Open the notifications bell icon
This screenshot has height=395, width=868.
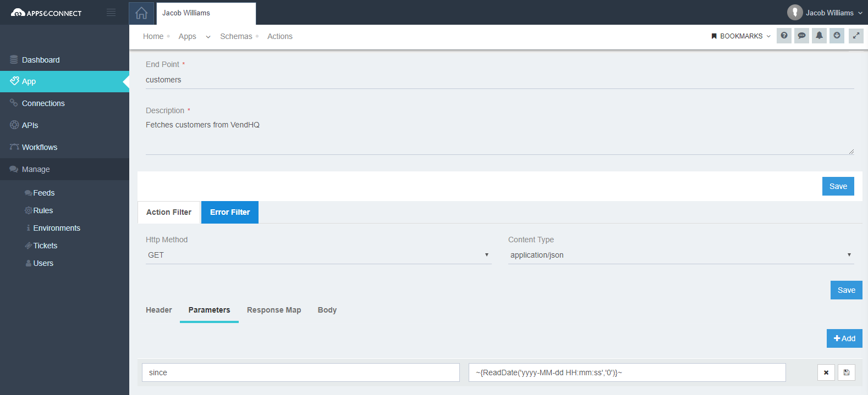(819, 36)
